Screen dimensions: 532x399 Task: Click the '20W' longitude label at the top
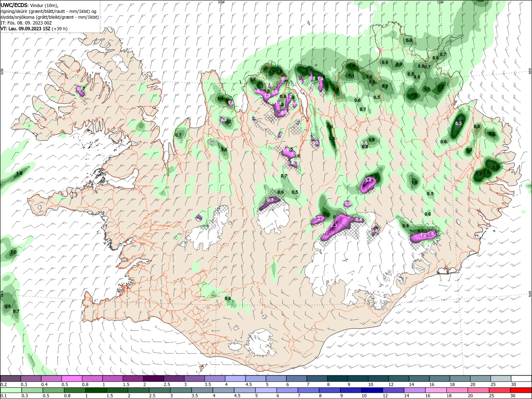222,2
